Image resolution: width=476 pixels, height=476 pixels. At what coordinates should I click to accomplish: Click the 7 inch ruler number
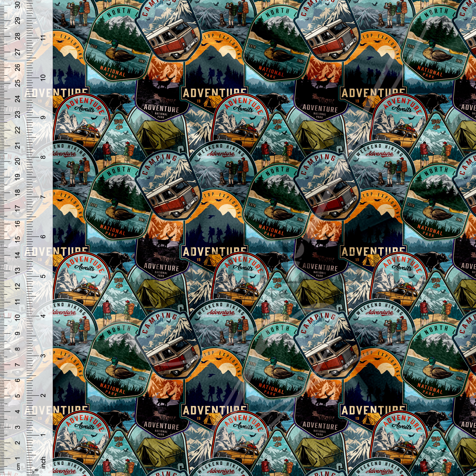pyautogui.click(x=43, y=197)
